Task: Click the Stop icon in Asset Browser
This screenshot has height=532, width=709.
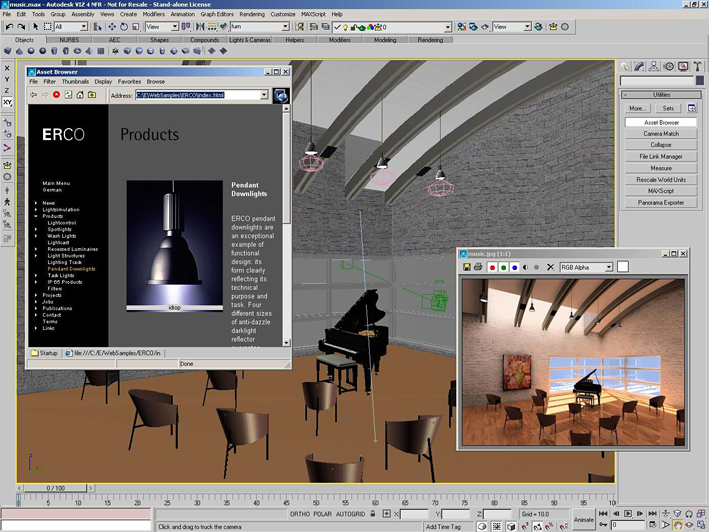Action: [x=56, y=95]
